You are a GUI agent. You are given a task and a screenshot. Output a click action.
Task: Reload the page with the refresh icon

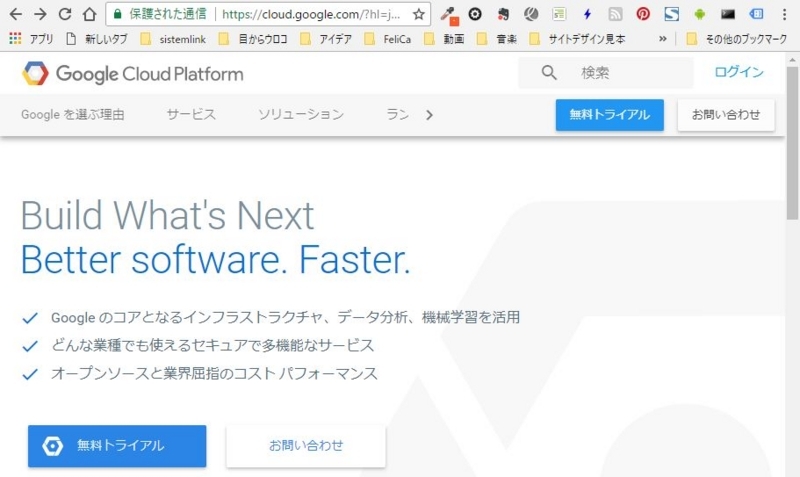(x=65, y=14)
